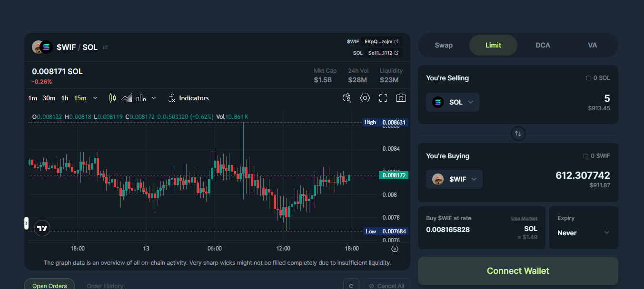Switch to the Limit tab
The image size is (644, 289).
[x=493, y=45]
